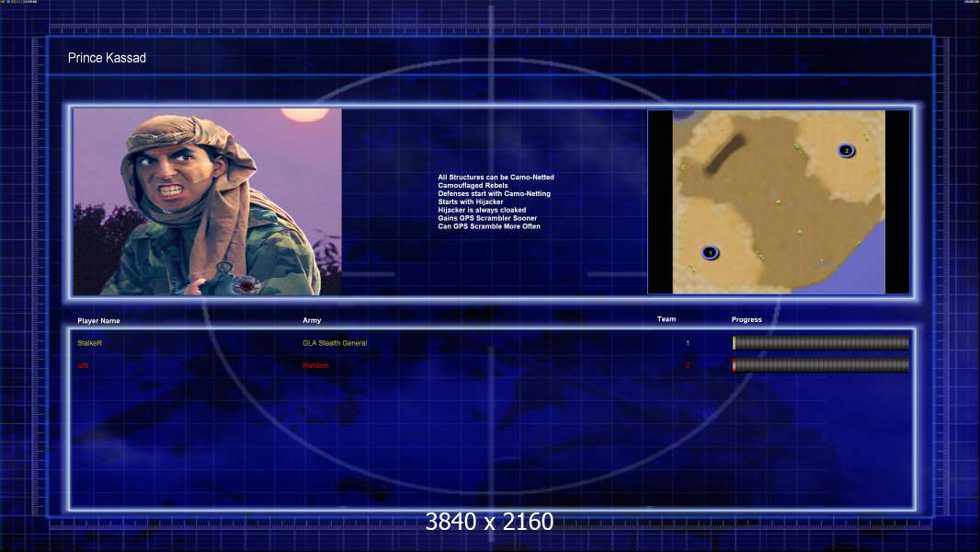Click the 'Team' column header

click(x=667, y=319)
